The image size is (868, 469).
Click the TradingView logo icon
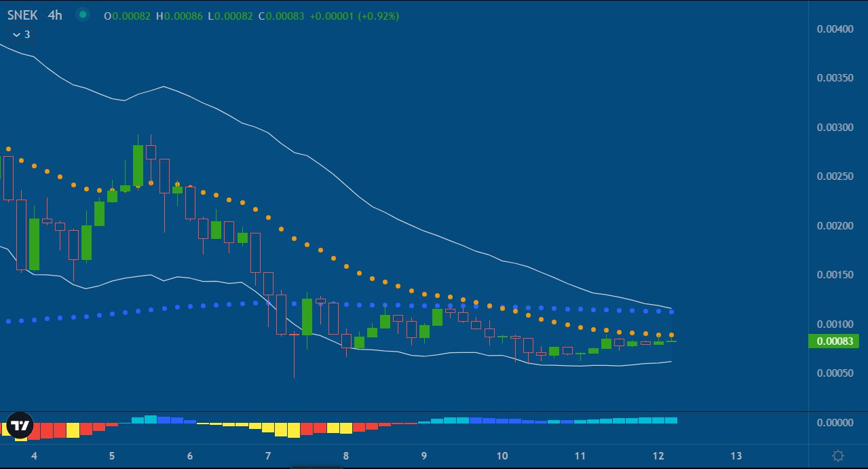pos(20,426)
